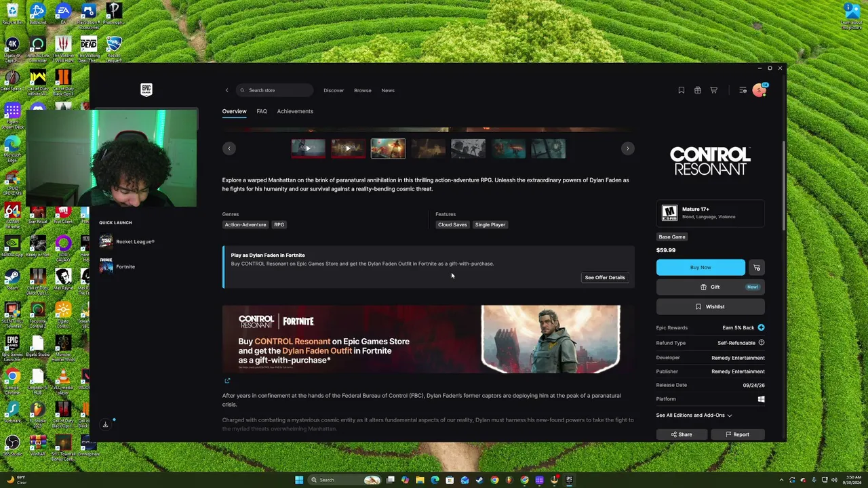Screen dimensions: 868x488
Task: Add Control Resonant to cart icon button
Action: [757, 268]
